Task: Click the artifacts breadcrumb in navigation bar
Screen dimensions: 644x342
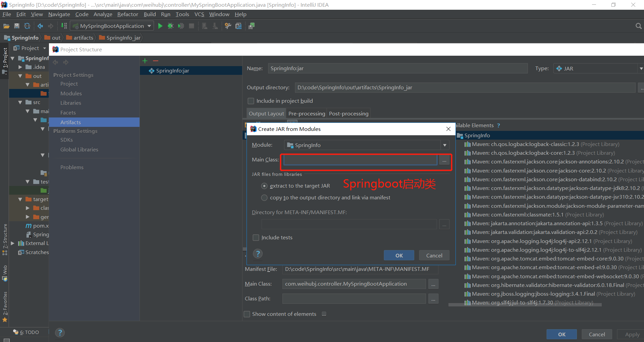Action: (80, 38)
